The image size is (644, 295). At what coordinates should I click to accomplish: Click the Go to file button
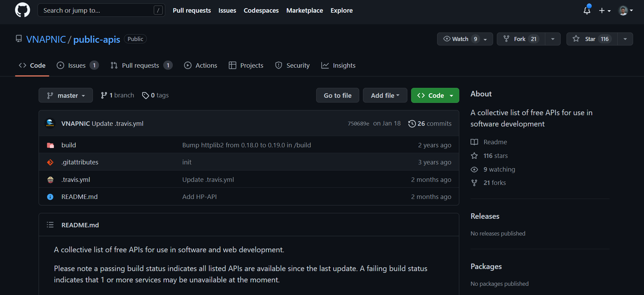pyautogui.click(x=337, y=95)
